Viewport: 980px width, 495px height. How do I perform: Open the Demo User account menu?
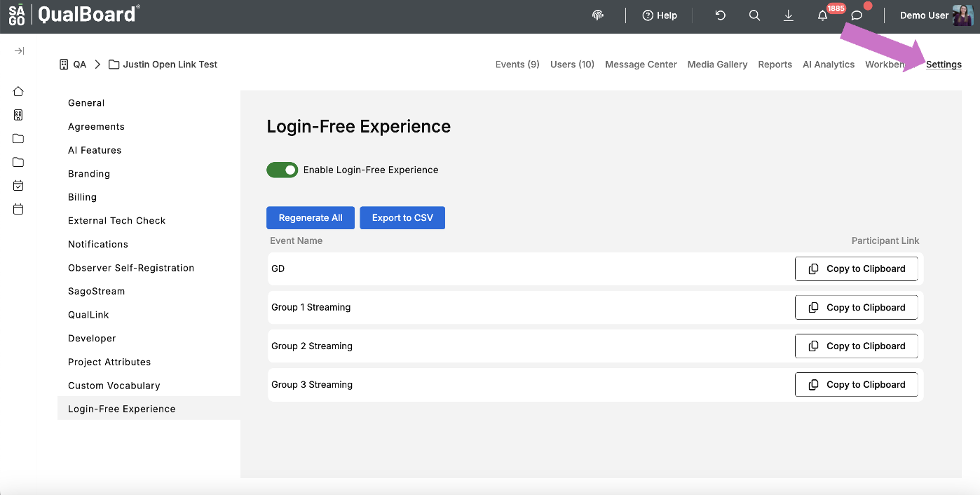[x=924, y=15]
